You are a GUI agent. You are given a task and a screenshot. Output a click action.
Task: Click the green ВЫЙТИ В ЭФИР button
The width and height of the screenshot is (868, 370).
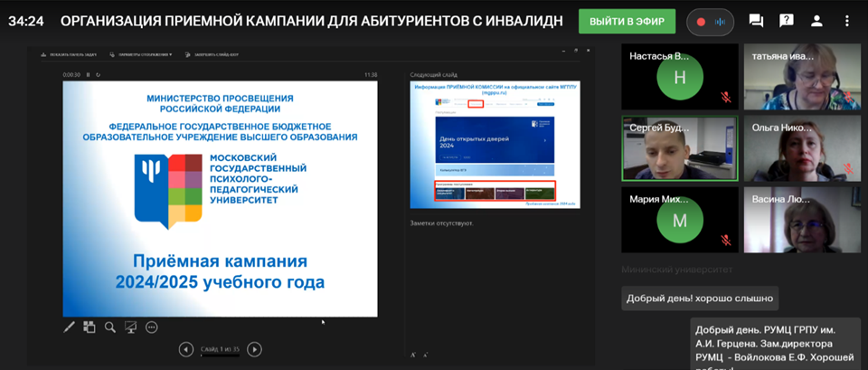click(627, 22)
